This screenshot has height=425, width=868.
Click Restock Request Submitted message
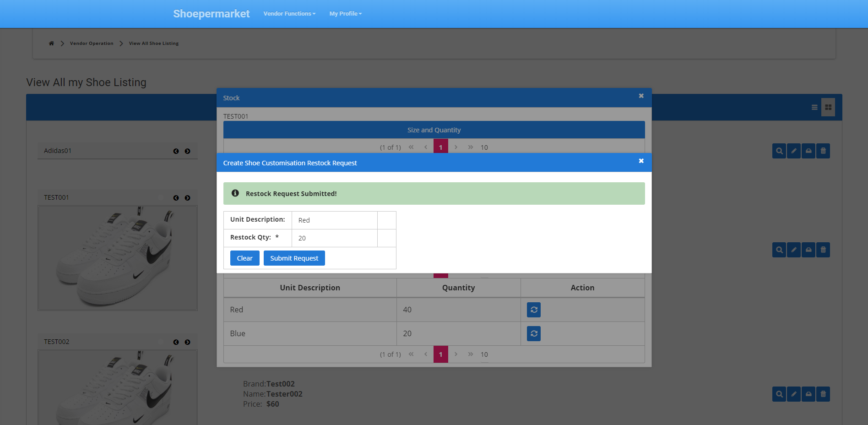(x=434, y=194)
